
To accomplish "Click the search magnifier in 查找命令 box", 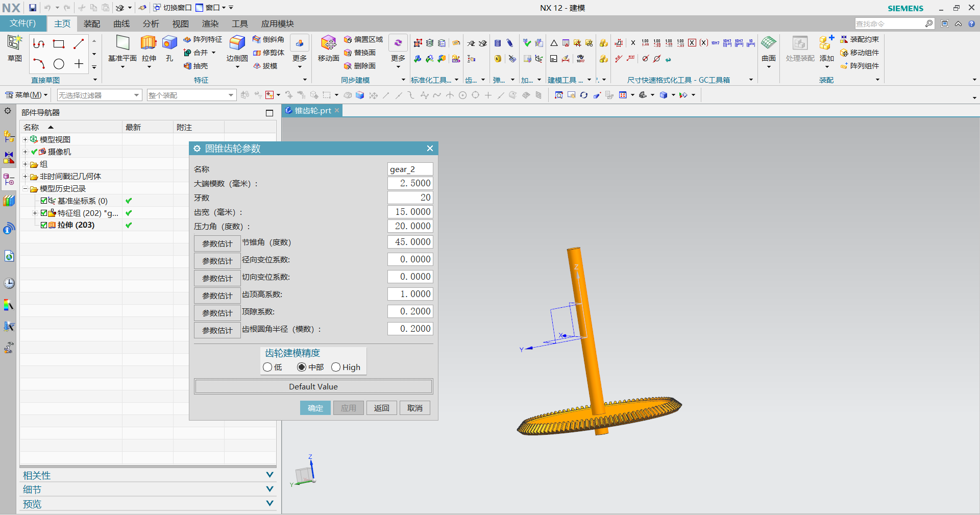I will point(929,23).
